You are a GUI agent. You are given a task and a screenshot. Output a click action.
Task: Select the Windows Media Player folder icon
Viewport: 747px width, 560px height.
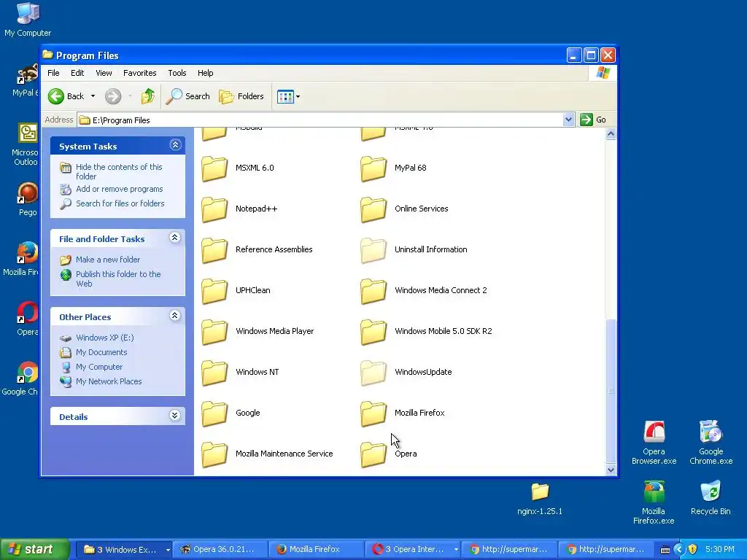coord(214,332)
